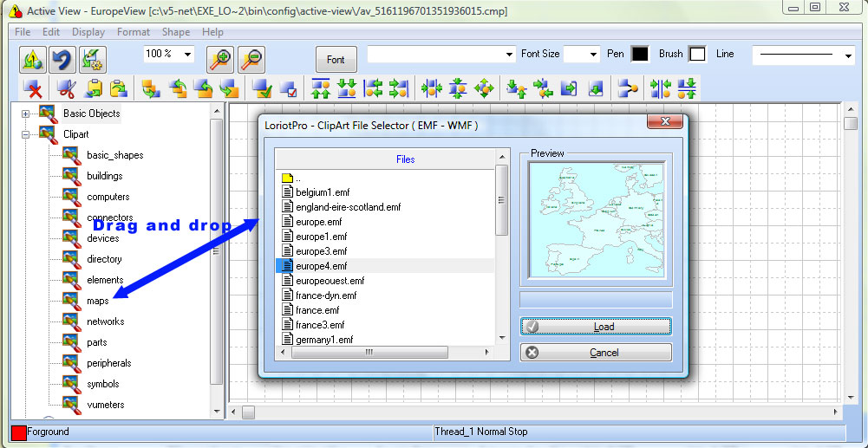Select the basic_shapes tree item
868x448 pixels.
115,155
